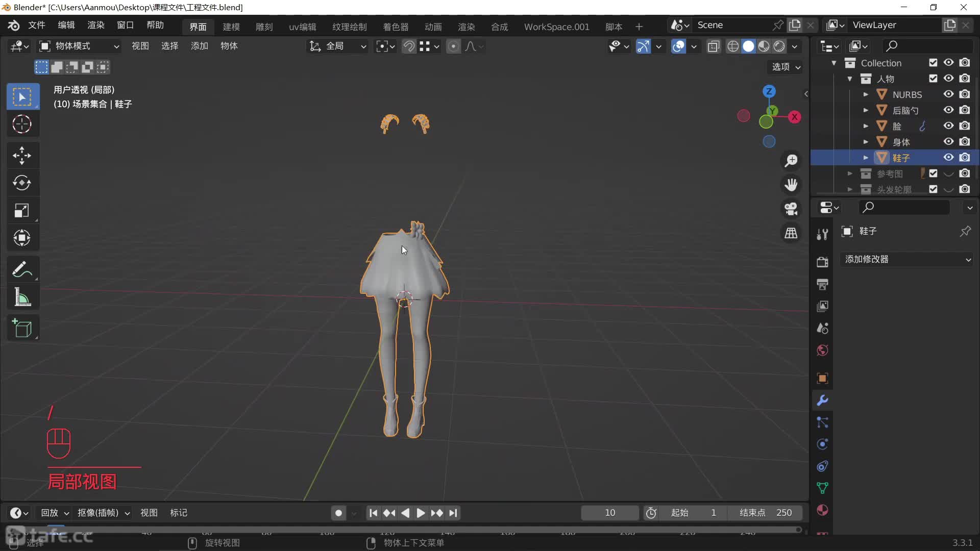This screenshot has width=980, height=551.
Task: Open the 选项 options dropdown
Action: tap(786, 67)
